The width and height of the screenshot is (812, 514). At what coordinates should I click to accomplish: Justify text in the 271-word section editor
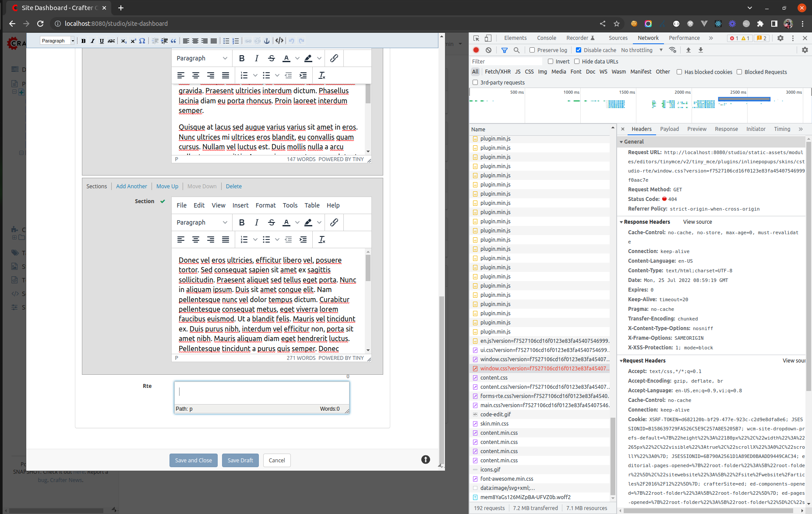tap(226, 239)
